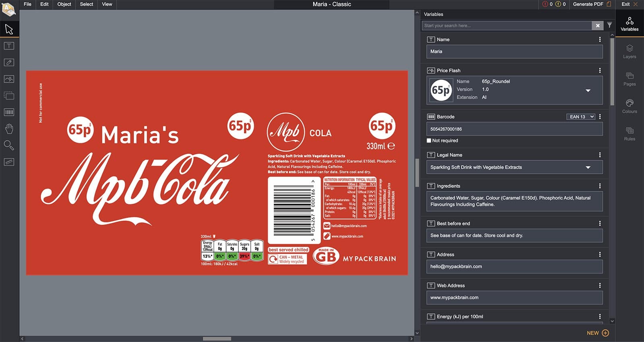Open the Object menu
Screen dimensions: 644x342
point(64,4)
